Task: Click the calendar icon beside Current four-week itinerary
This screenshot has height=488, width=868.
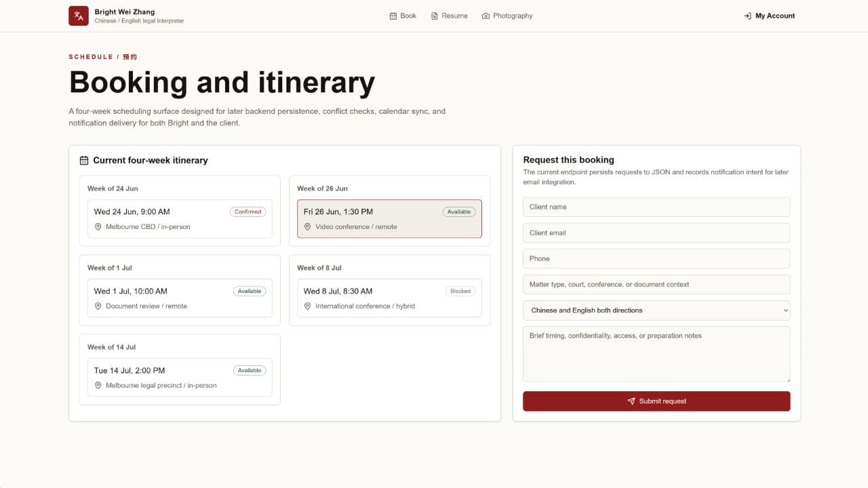Action: pyautogui.click(x=84, y=161)
